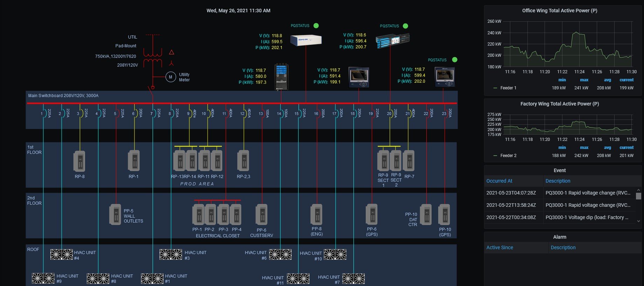Toggle Feeder 2 legend series
The image size is (644, 286).
coord(508,156)
